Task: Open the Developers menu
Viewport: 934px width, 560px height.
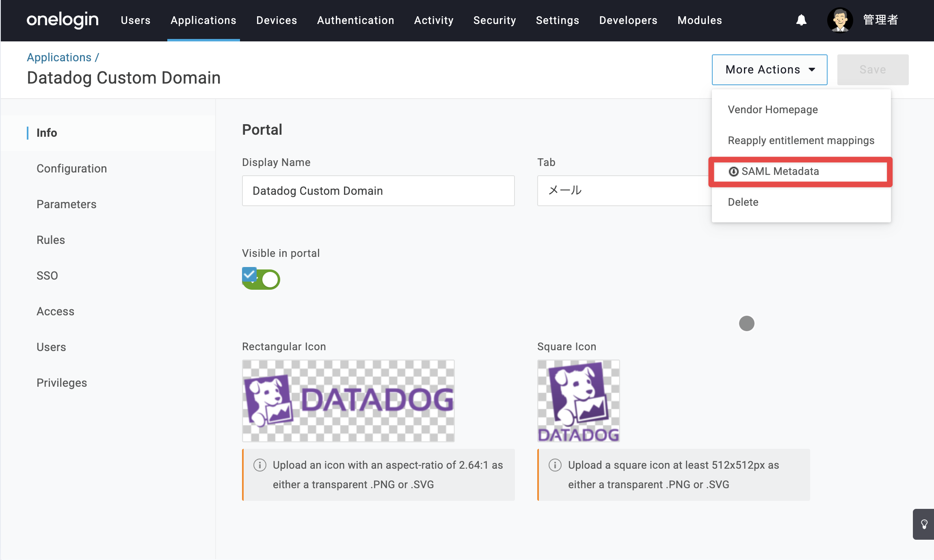Action: (628, 20)
